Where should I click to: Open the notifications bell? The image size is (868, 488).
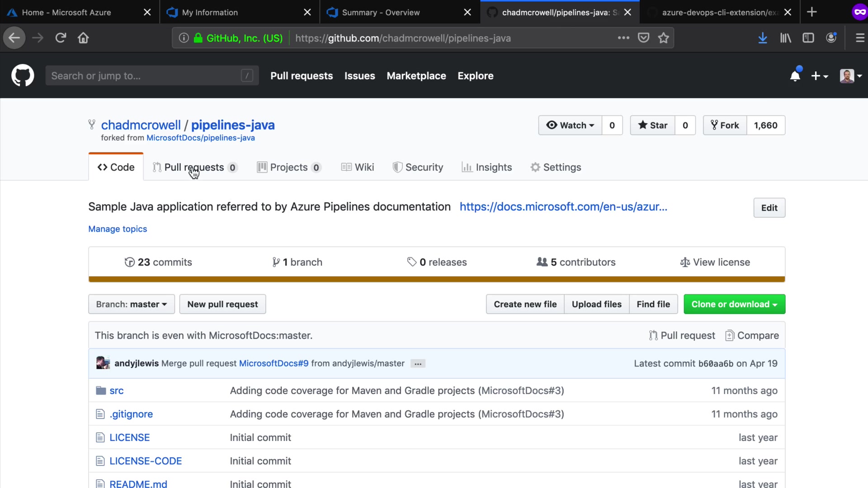[x=795, y=76]
